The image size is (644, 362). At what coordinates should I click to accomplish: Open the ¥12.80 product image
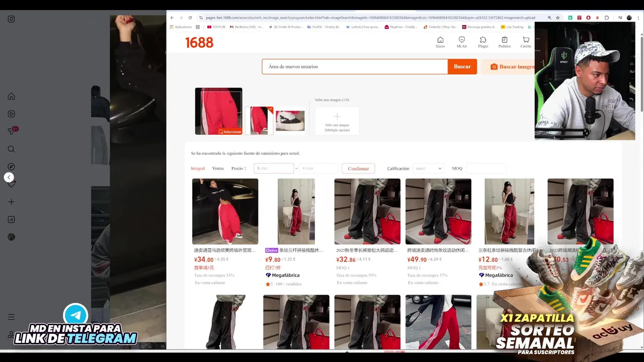click(510, 212)
